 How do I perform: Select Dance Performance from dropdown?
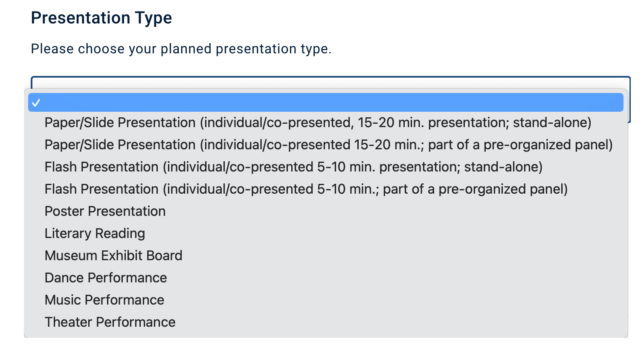106,278
